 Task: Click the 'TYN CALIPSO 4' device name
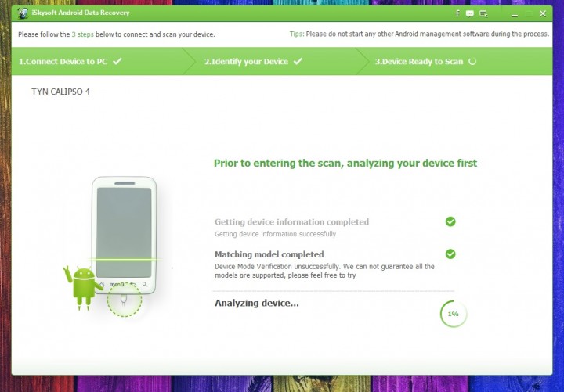61,92
